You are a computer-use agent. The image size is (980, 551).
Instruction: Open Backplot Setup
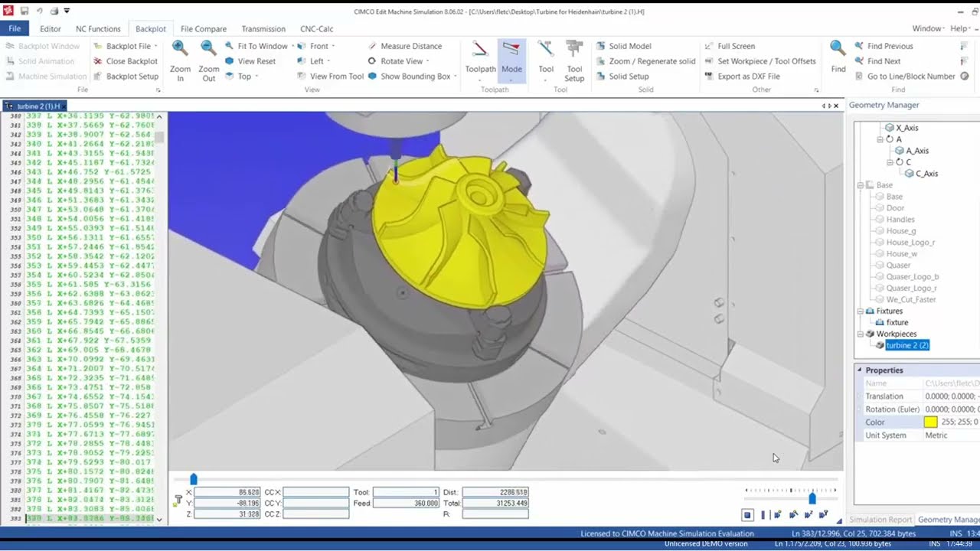point(126,77)
